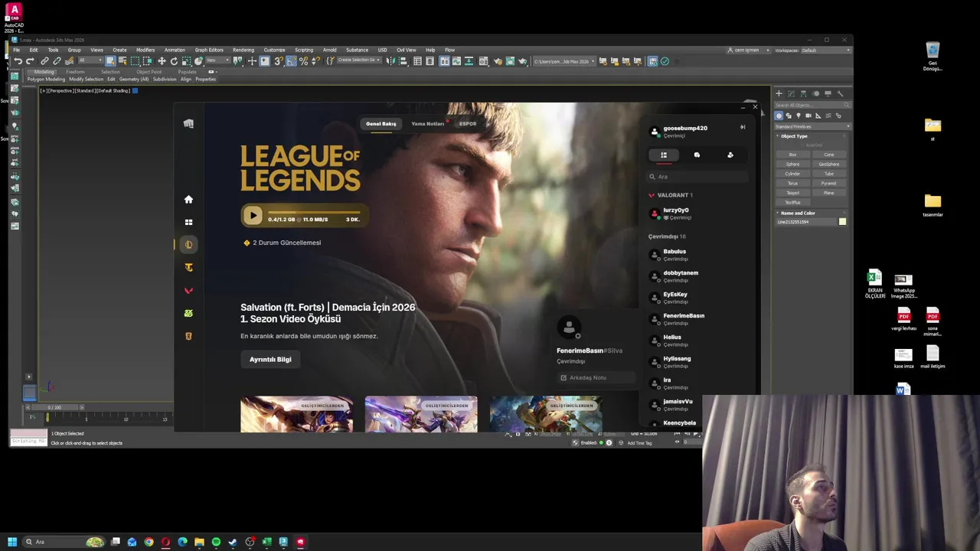Open the add friend icon in social panel
Image resolution: width=980 pixels, height=551 pixels.
pos(730,155)
